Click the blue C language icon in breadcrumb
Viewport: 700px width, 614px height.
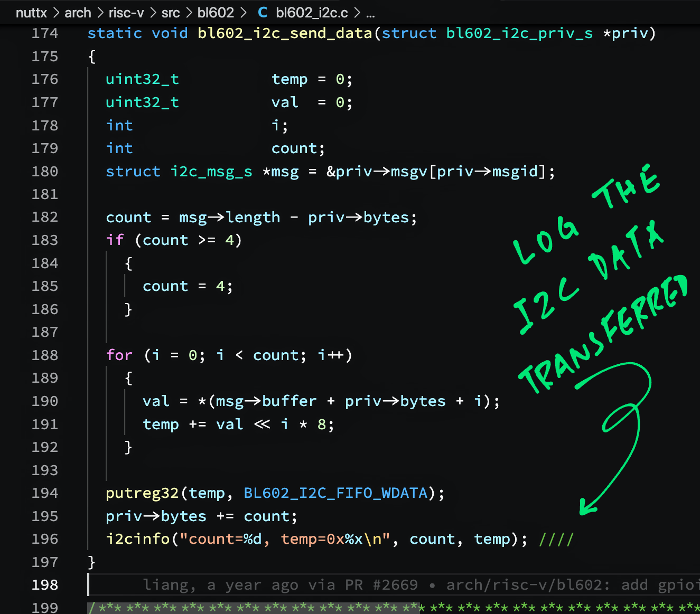pos(262,12)
